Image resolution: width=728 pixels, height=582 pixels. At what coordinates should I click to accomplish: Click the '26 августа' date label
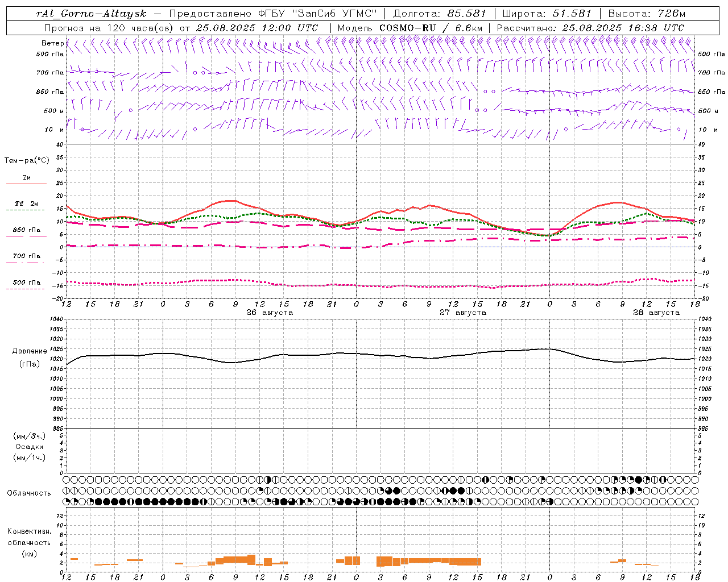pos(270,313)
